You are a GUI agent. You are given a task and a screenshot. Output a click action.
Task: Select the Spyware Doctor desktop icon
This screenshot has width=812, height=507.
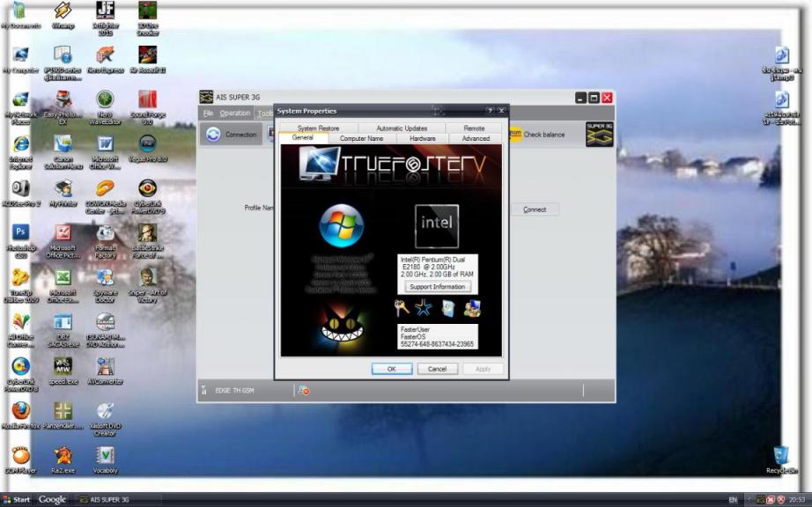pos(105,286)
